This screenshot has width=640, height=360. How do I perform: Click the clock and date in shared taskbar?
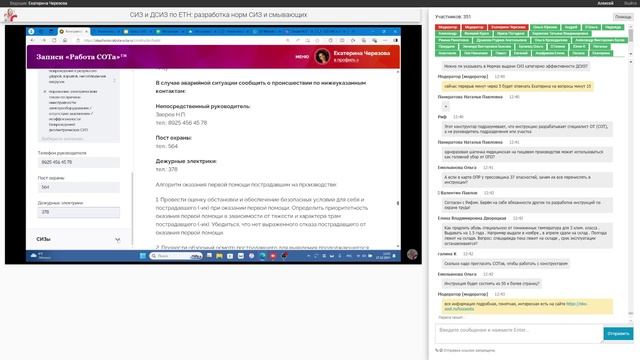click(383, 256)
